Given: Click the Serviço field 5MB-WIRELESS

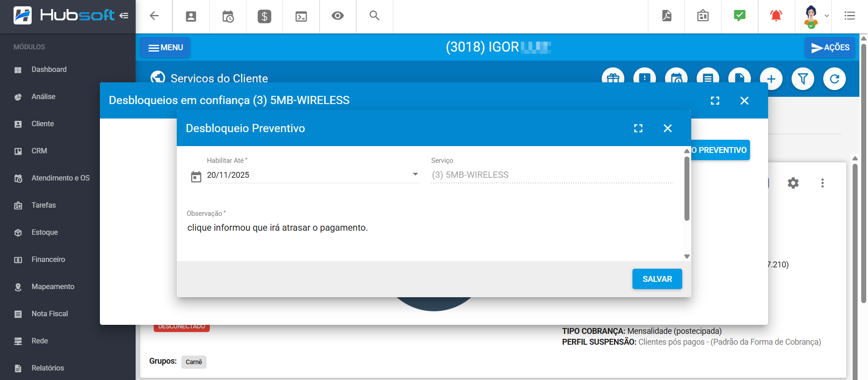Looking at the screenshot, I should tap(552, 175).
